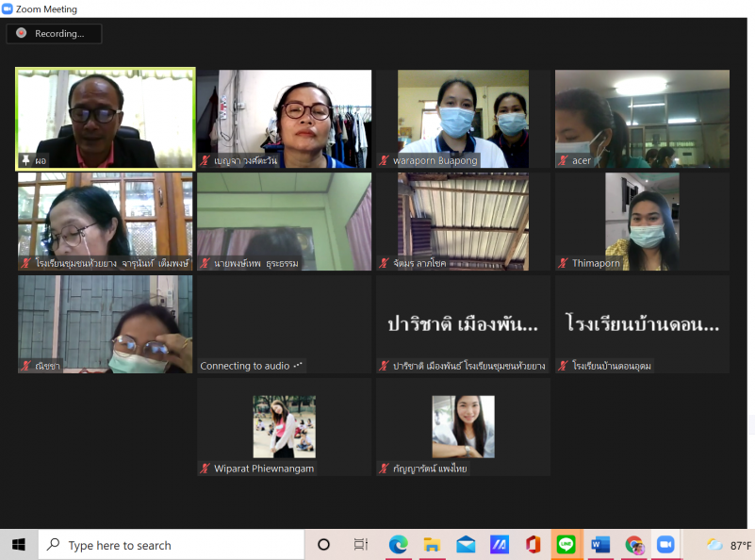The width and height of the screenshot is (755, 560).
Task: Open Task View on the taskbar
Action: point(360,545)
